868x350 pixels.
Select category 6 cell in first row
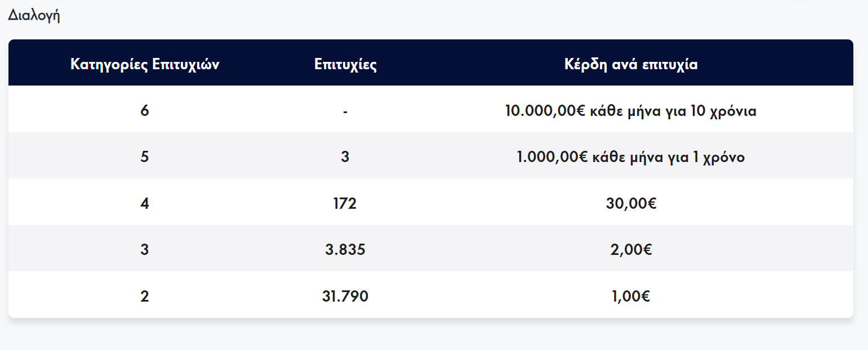(x=145, y=111)
